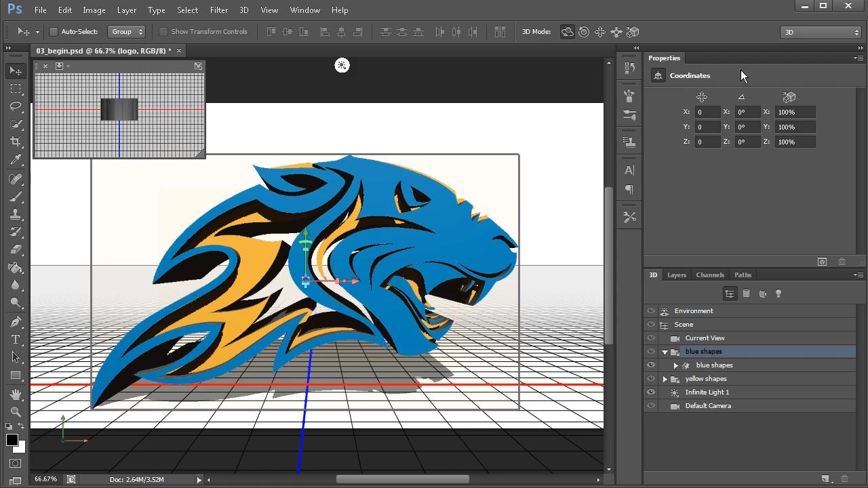Enable the Auto-Select checkbox
868x488 pixels.
pos(54,32)
